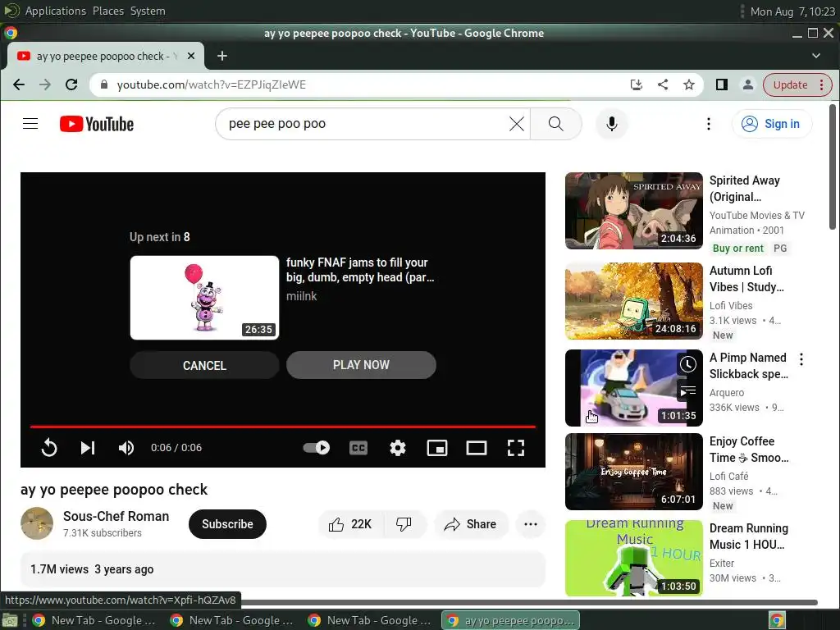Go back in Chrome
The width and height of the screenshot is (840, 630).
click(x=19, y=84)
